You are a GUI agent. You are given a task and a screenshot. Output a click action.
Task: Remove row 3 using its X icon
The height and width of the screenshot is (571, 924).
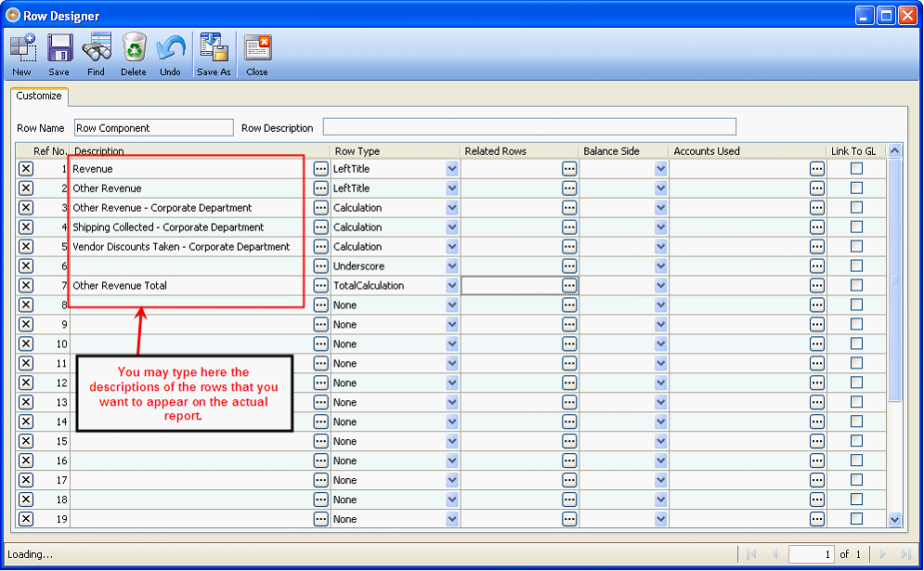click(x=26, y=207)
